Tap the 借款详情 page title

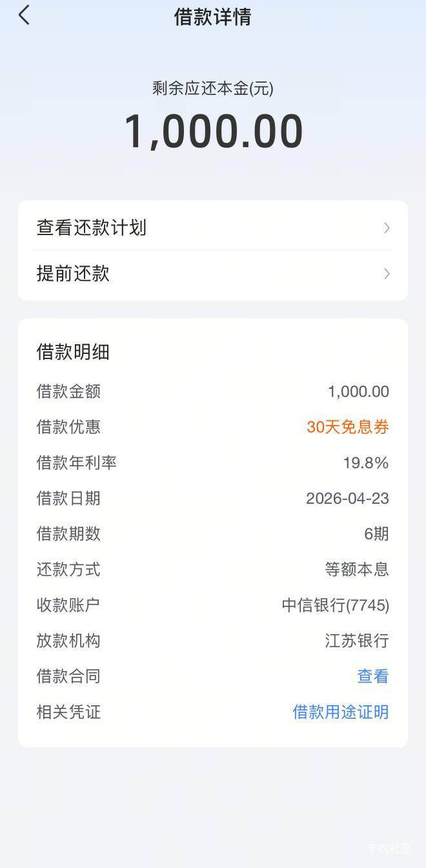212,17
